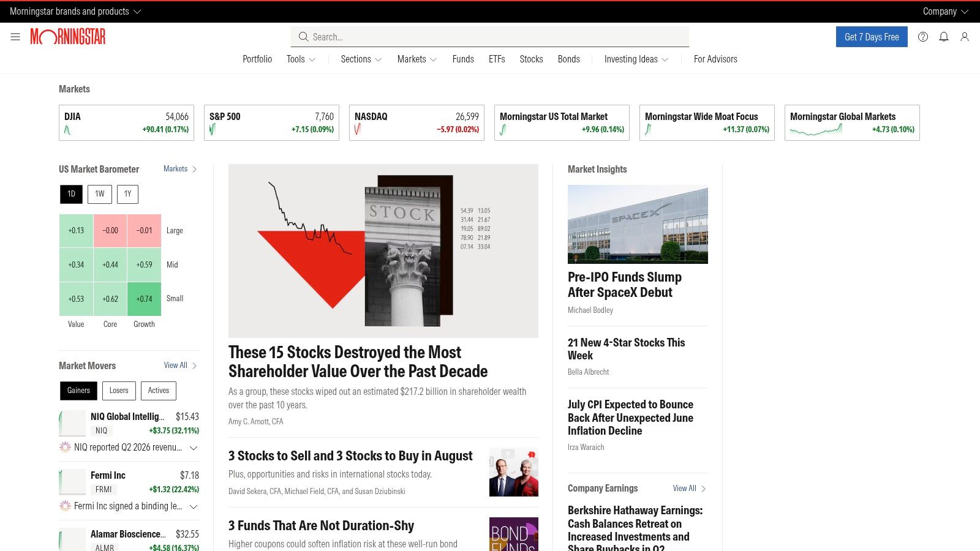
Task: Click the Mid Core barometer cell +0.44
Action: pyautogui.click(x=110, y=265)
